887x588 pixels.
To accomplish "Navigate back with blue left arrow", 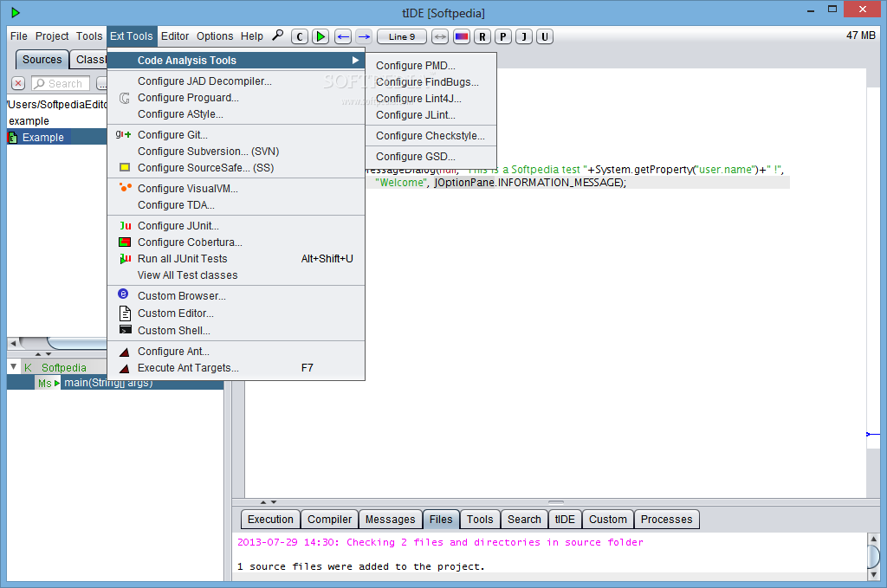I will click(x=343, y=36).
